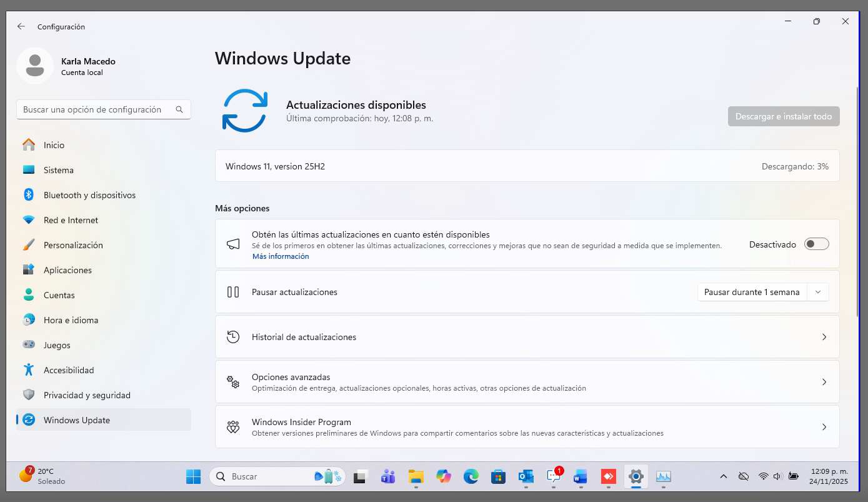Click the Red e Internet Wi-Fi icon

pyautogui.click(x=29, y=220)
